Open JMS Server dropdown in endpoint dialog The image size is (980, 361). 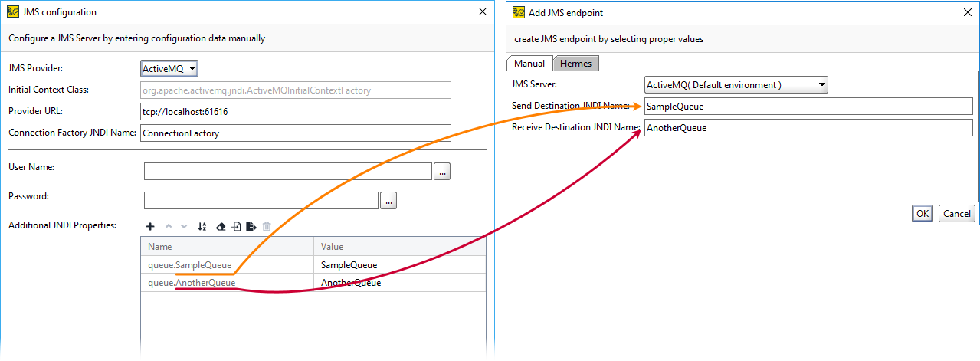click(736, 84)
